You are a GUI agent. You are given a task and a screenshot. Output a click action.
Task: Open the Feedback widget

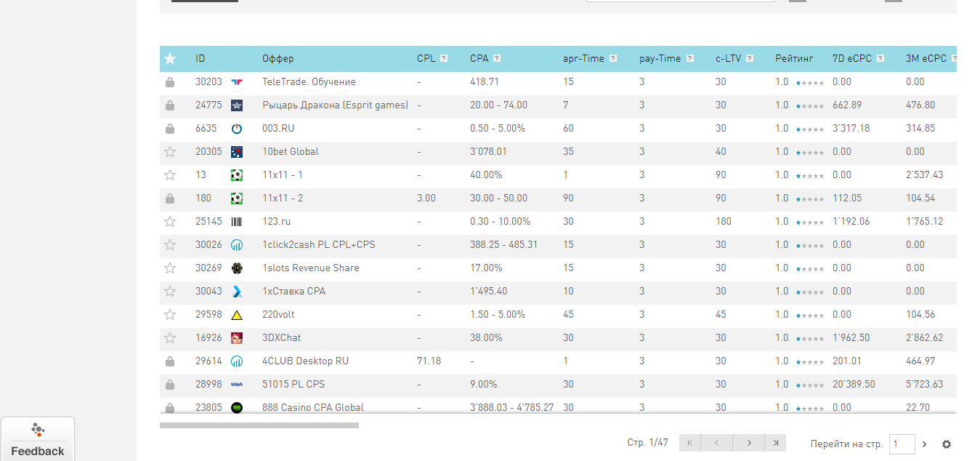(38, 441)
